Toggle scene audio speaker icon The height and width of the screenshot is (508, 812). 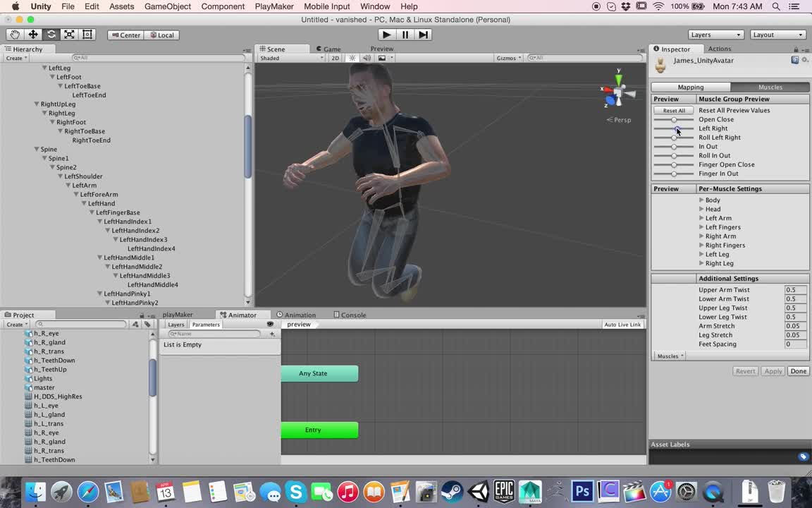(367, 58)
